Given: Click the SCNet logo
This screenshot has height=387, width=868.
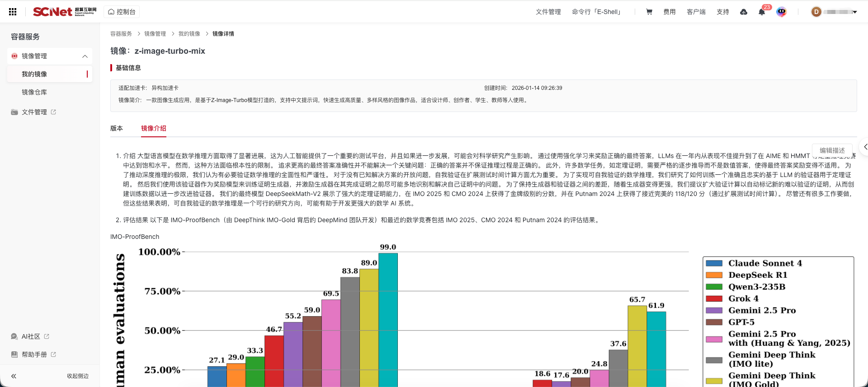Looking at the screenshot, I should [65, 12].
